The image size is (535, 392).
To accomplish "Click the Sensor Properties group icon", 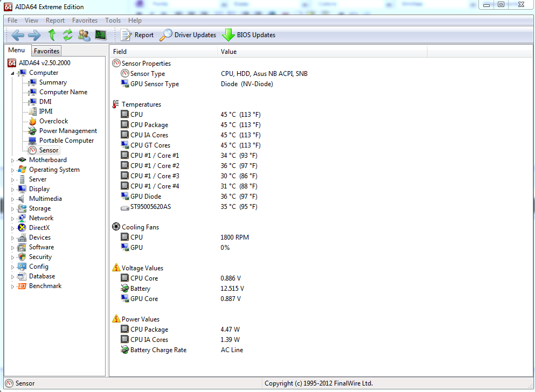I will 116,63.
